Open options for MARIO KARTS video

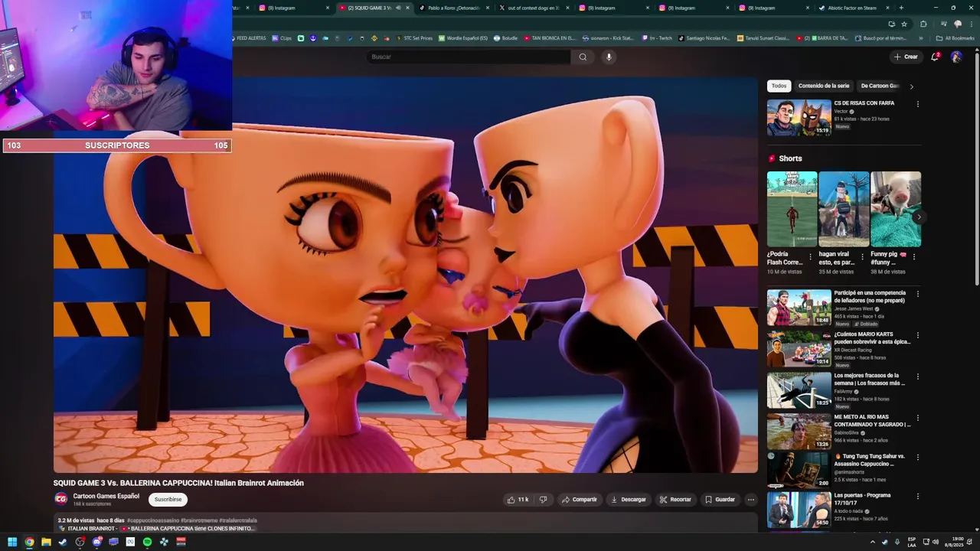click(918, 335)
